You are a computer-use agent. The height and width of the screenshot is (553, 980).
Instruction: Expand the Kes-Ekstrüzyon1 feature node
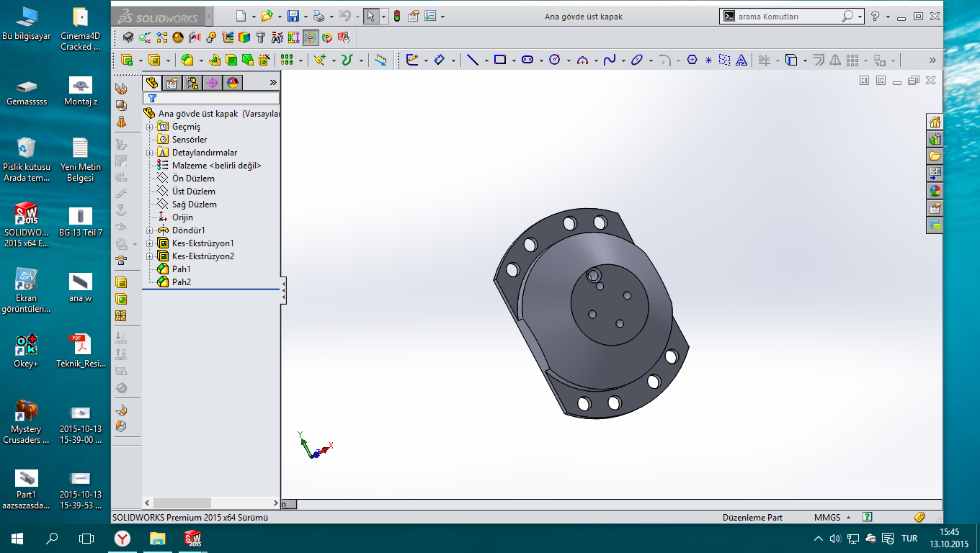[149, 243]
